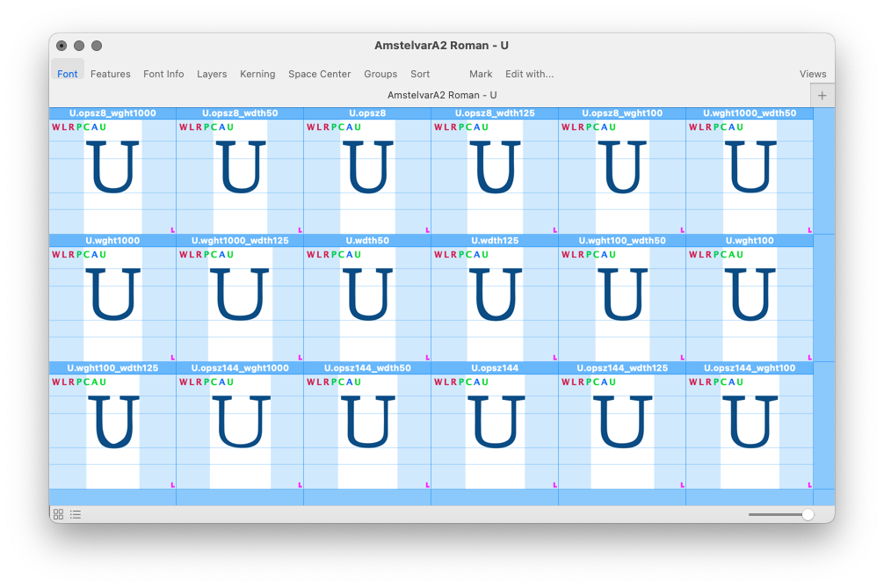Open the Space Center
Image resolution: width=884 pixels, height=588 pixels.
click(319, 74)
